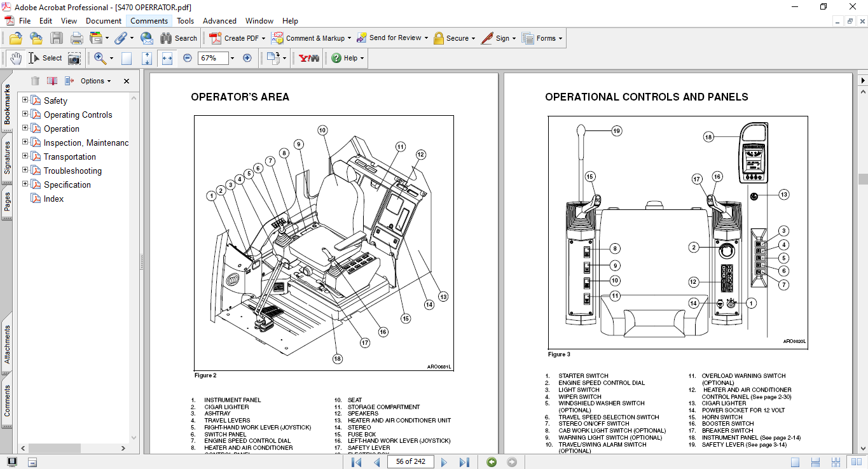Switch to the Attachments side tab

click(7, 344)
